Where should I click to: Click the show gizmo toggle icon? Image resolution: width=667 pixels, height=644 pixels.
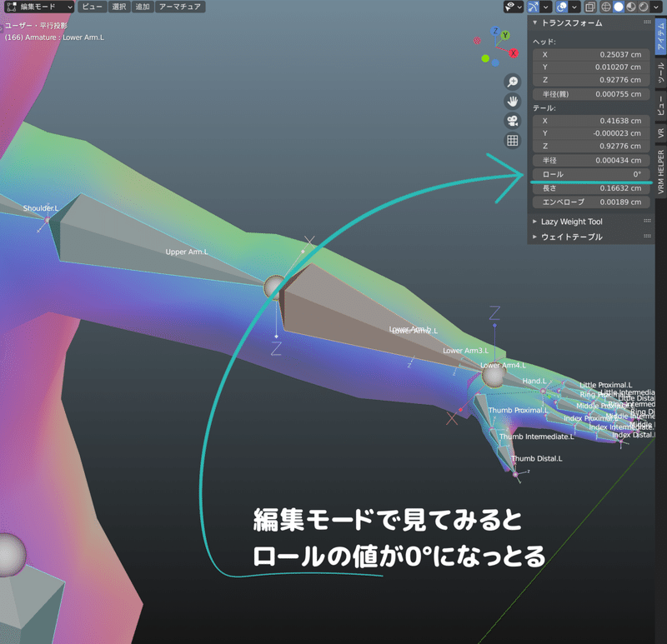pyautogui.click(x=531, y=7)
